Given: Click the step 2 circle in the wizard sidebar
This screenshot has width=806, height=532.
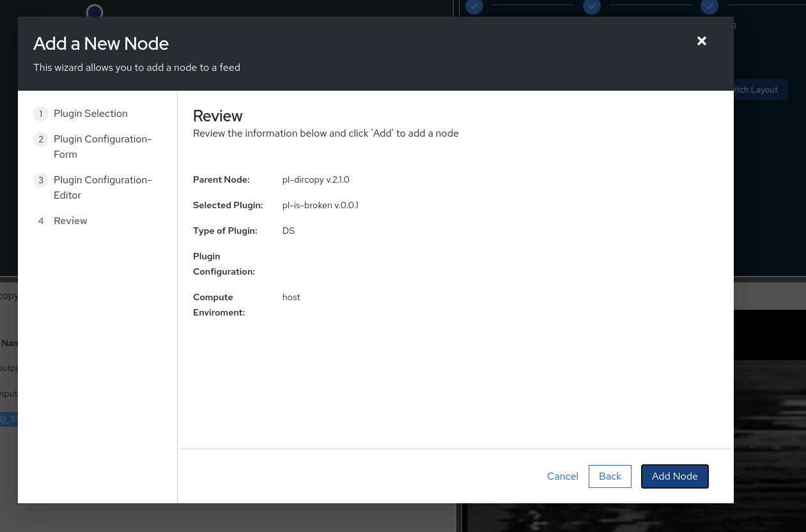Looking at the screenshot, I should (41, 139).
